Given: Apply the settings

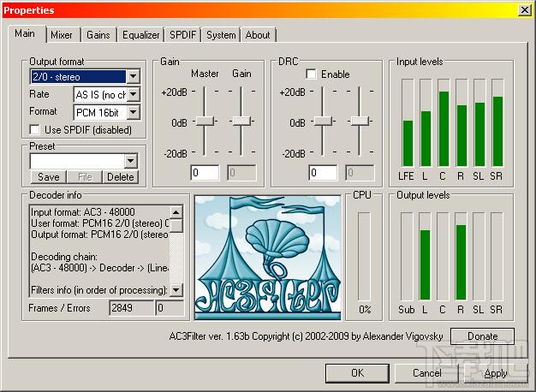Looking at the screenshot, I should click(496, 373).
